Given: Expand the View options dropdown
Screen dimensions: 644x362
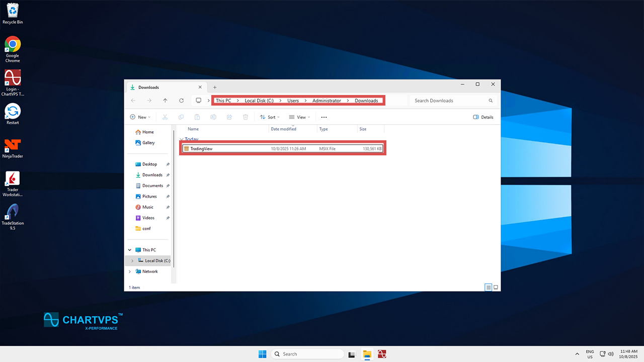Looking at the screenshot, I should [299, 117].
